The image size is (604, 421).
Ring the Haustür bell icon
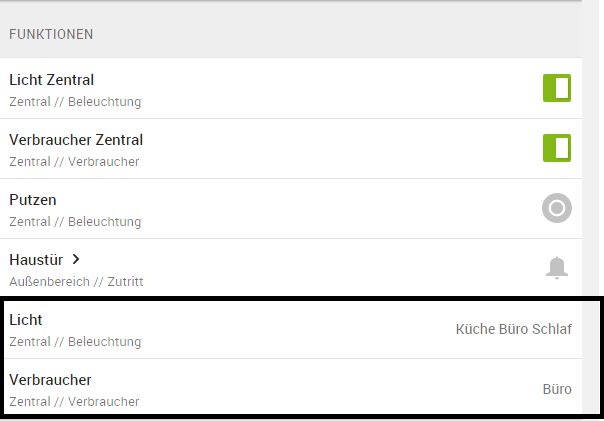tap(556, 268)
